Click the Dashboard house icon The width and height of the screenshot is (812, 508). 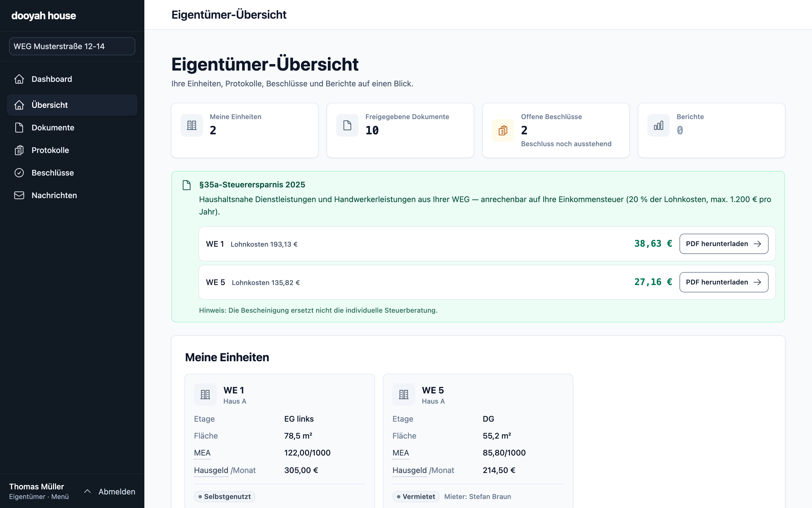pyautogui.click(x=19, y=79)
